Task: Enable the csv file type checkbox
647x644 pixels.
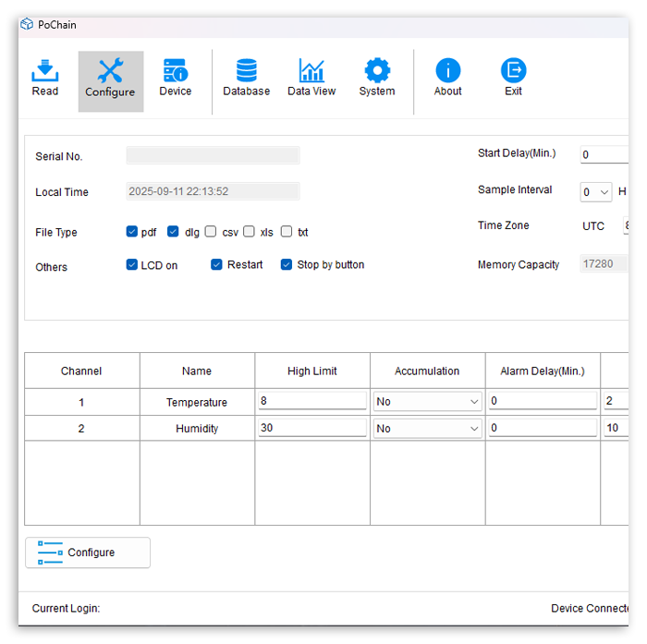Action: click(211, 232)
